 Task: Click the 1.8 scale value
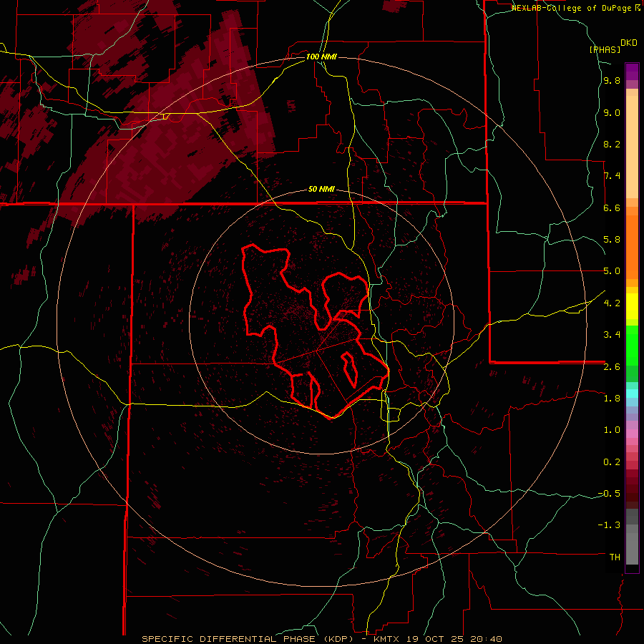point(612,399)
